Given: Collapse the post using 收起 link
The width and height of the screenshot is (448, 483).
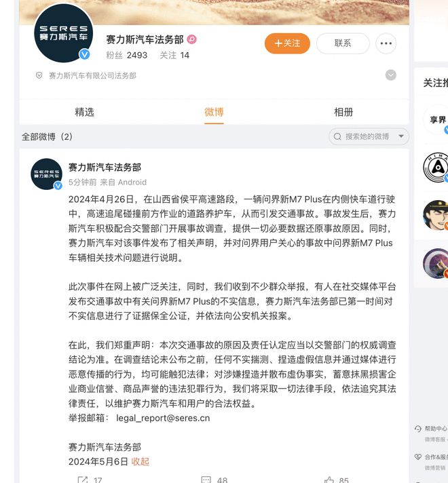Looking at the screenshot, I should [x=141, y=461].
